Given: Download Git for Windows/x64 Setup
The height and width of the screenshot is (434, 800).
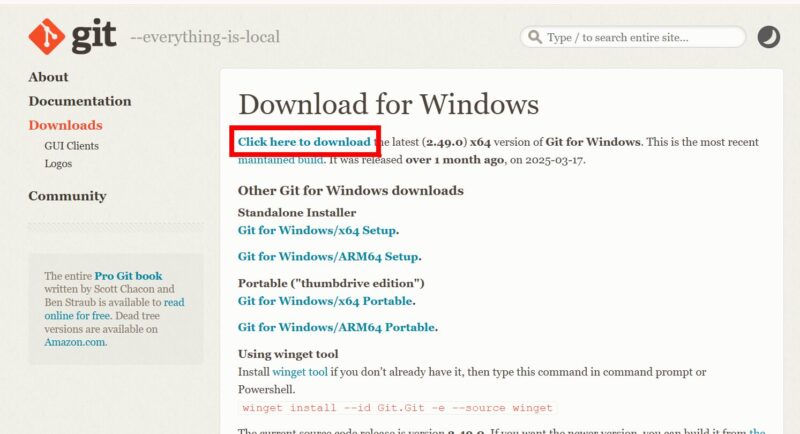Looking at the screenshot, I should 317,230.
